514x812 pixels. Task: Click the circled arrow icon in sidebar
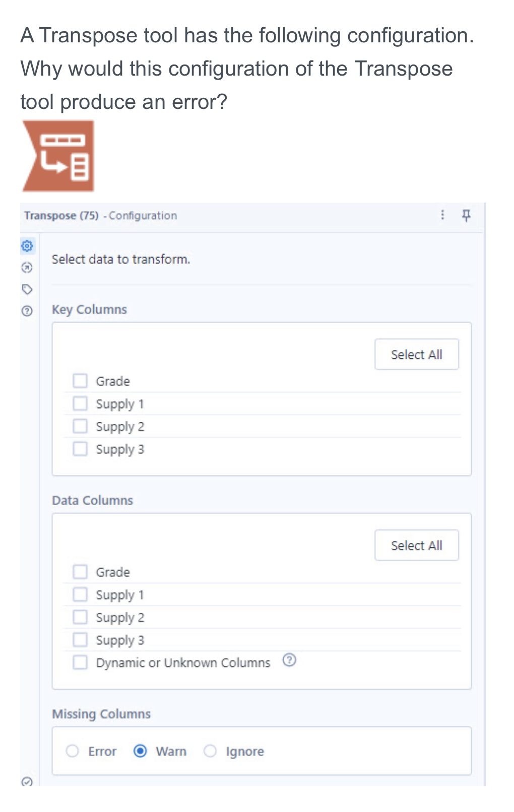click(27, 267)
